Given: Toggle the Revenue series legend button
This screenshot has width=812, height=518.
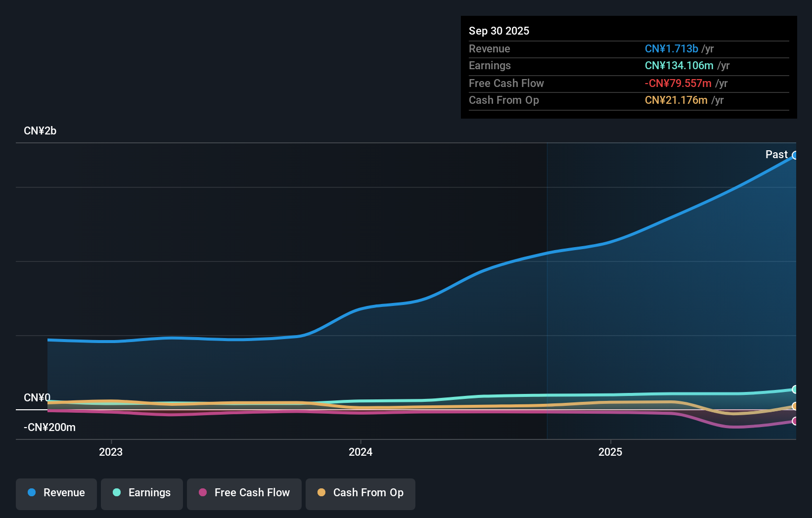Looking at the screenshot, I should pyautogui.click(x=56, y=493).
